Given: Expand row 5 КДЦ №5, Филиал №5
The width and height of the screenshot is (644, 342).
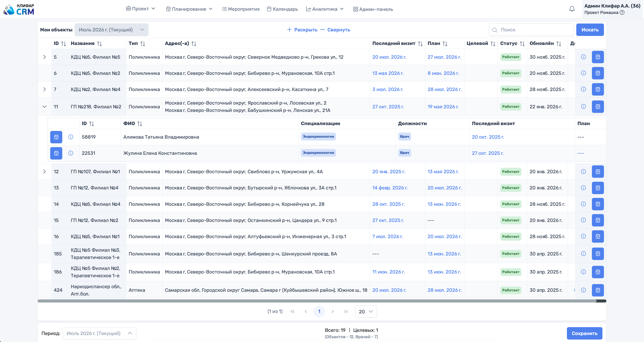Looking at the screenshot, I should coord(45,57).
